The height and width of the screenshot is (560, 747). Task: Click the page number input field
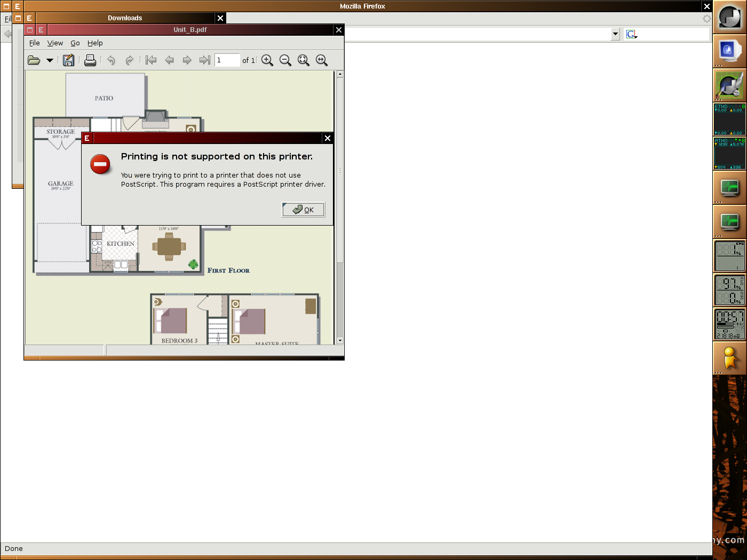click(x=227, y=60)
